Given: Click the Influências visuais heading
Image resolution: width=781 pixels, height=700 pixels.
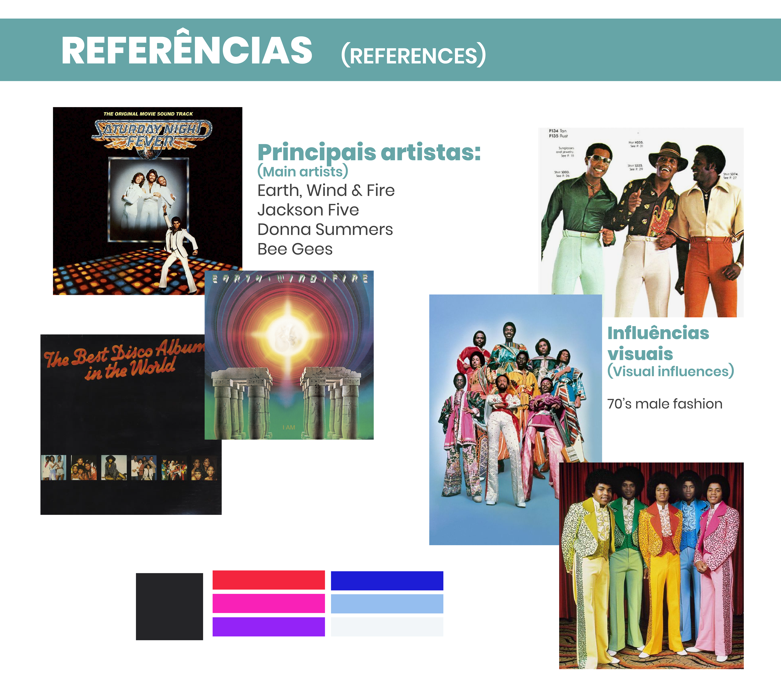Looking at the screenshot, I should (x=658, y=343).
